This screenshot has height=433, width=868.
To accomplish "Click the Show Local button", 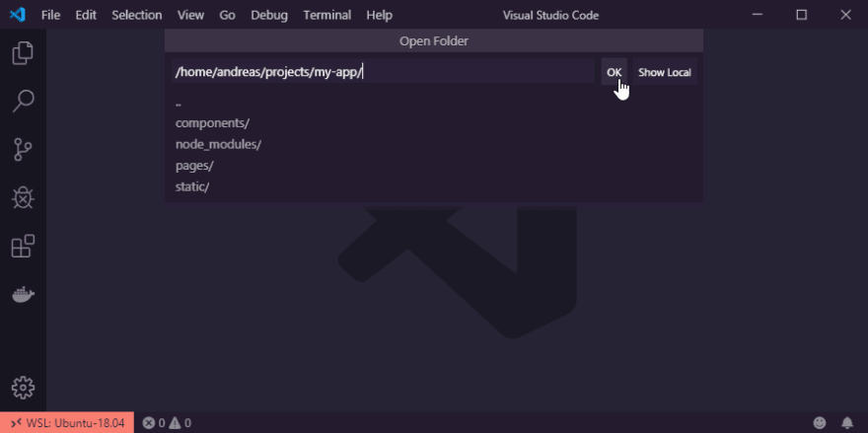I will 664,72.
